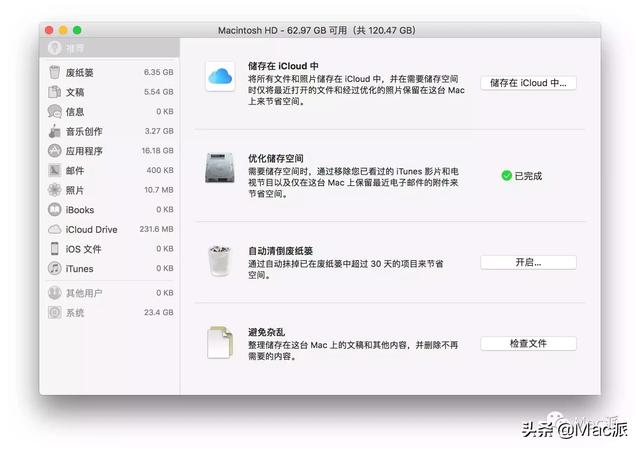Click the iCloud Drive cloud icon
640x451 pixels.
(x=54, y=229)
